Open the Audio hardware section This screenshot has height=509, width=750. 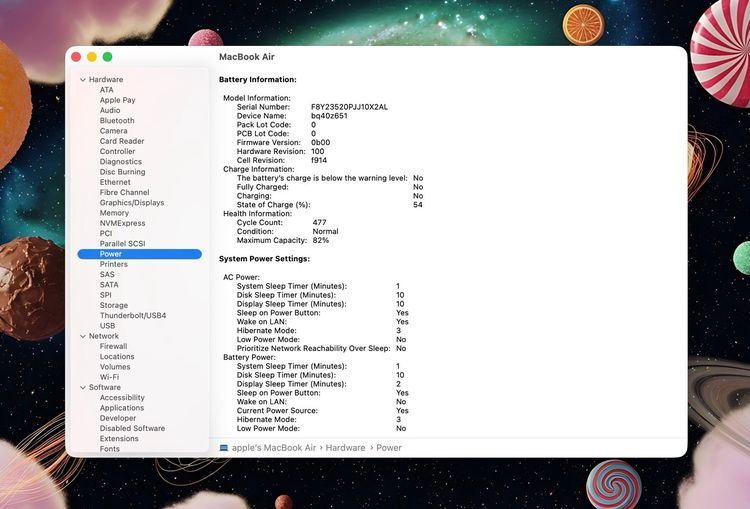[x=110, y=110]
